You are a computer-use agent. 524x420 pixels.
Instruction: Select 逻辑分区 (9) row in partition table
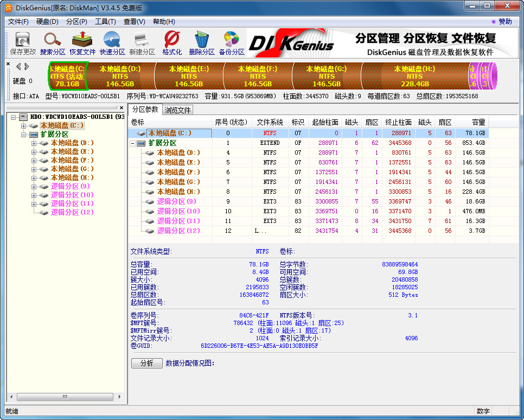coord(309,202)
